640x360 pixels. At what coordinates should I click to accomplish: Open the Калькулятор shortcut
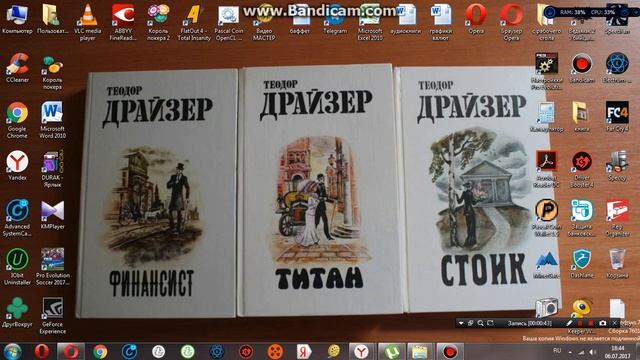point(547,117)
